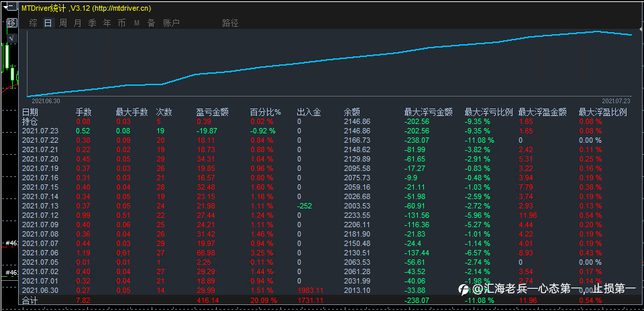The image size is (644, 311).
Task: Switch to the 综 overview tab
Action: coord(34,23)
